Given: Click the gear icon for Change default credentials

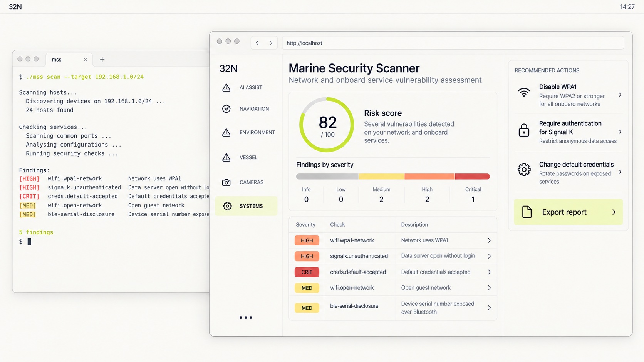Looking at the screenshot, I should pos(524,170).
